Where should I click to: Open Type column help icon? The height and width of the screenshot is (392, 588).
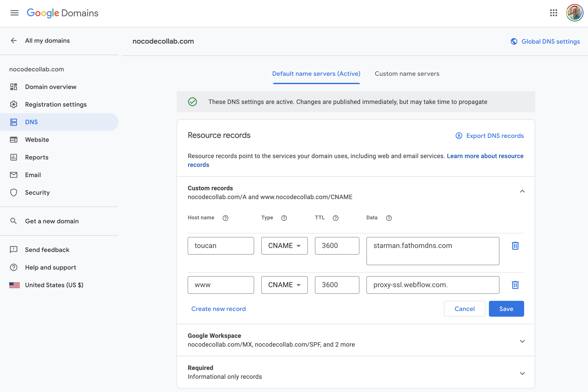284,218
